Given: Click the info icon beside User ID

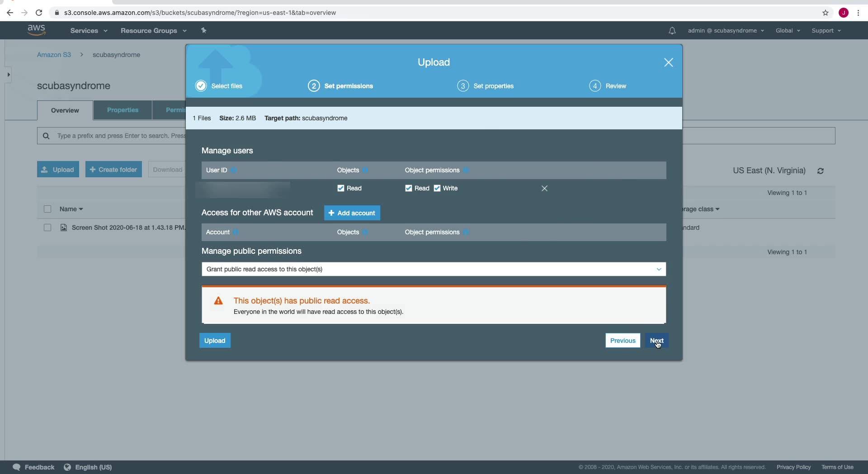Looking at the screenshot, I should coord(234,170).
